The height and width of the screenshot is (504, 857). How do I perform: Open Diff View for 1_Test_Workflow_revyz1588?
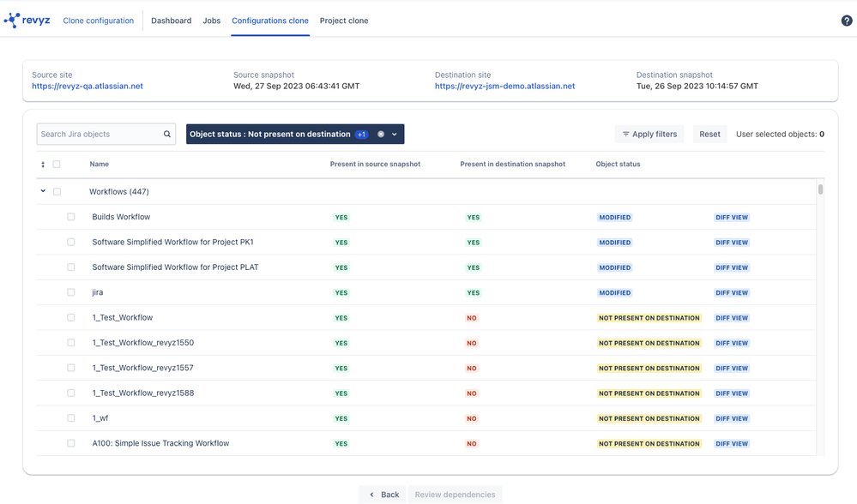point(731,393)
